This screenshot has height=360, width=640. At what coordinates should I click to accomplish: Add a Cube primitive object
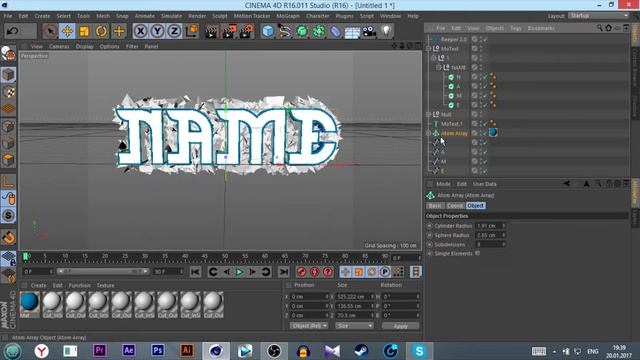(268, 31)
